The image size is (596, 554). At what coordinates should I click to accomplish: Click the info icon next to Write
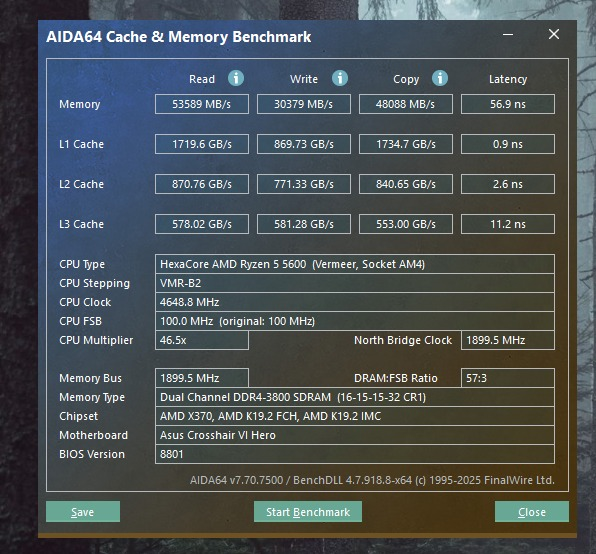(340, 78)
